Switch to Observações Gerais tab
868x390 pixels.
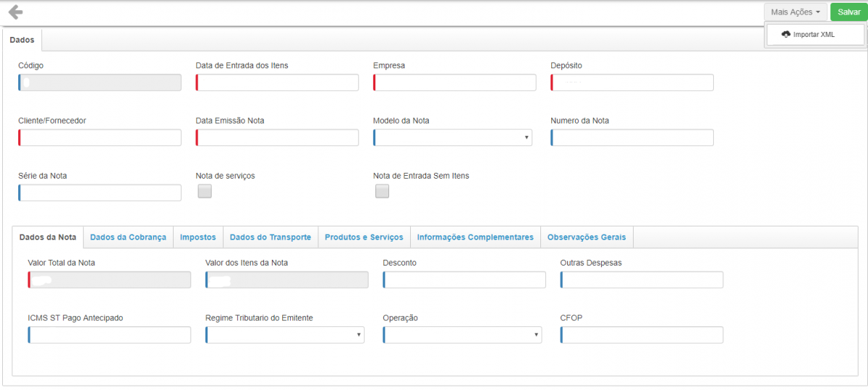pyautogui.click(x=587, y=237)
